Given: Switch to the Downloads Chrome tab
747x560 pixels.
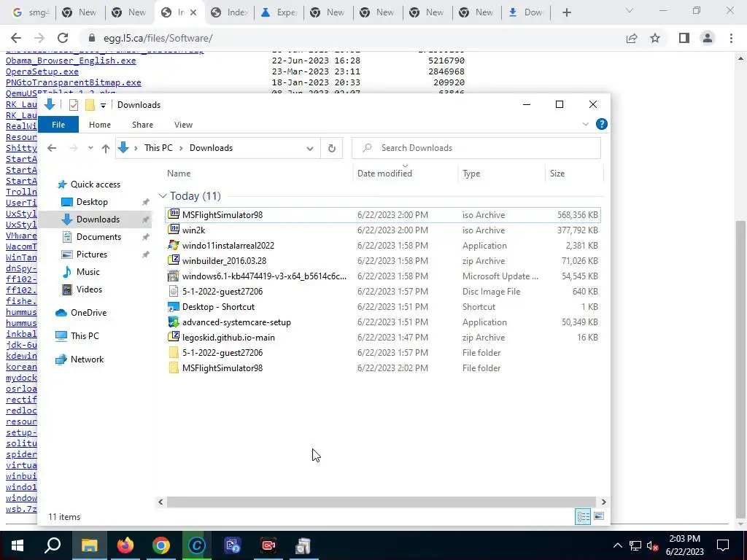Looking at the screenshot, I should [x=527, y=12].
